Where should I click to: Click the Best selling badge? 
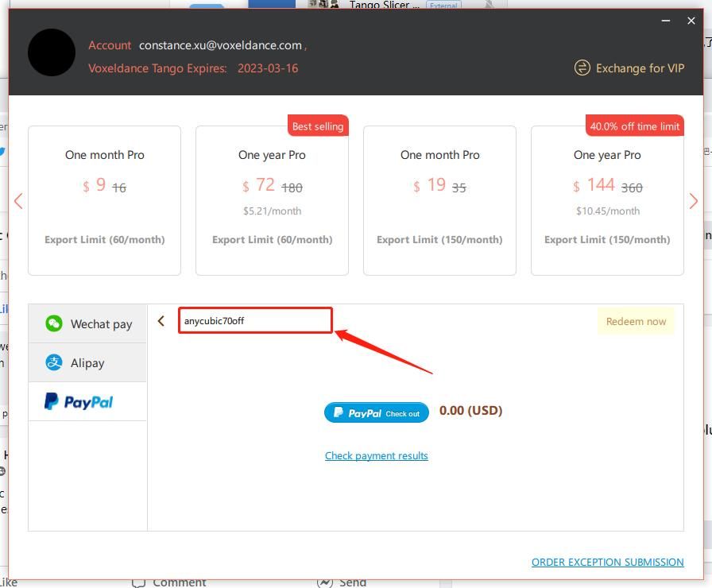(x=318, y=126)
